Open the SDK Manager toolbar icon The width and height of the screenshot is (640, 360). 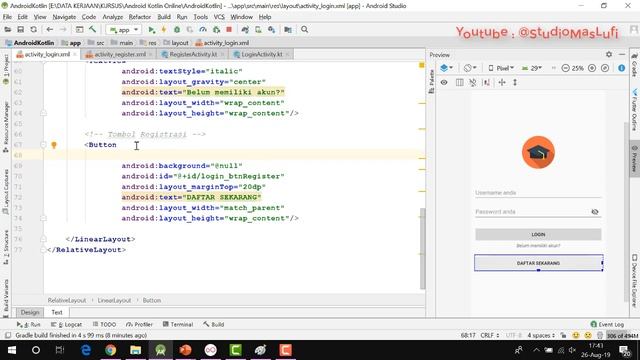click(x=271, y=29)
